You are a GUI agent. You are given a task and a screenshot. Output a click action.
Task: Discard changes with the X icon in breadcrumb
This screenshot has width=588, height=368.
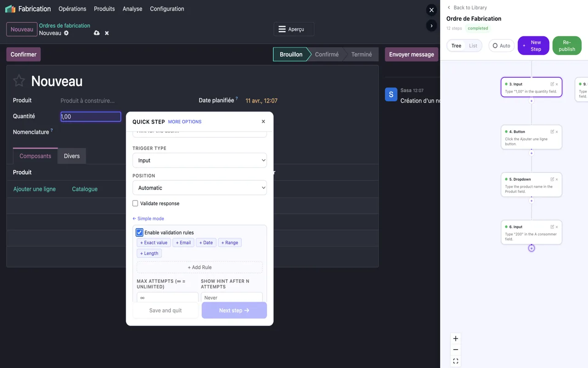tap(107, 33)
